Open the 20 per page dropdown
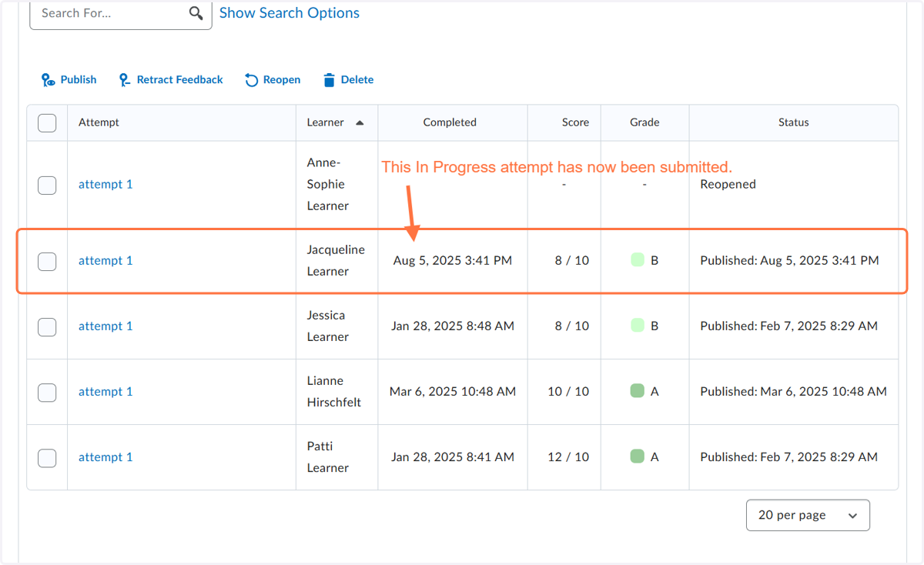 tap(808, 515)
